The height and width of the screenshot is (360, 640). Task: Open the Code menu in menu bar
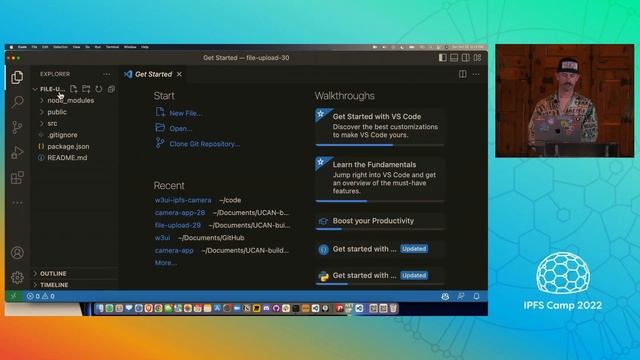coord(22,47)
